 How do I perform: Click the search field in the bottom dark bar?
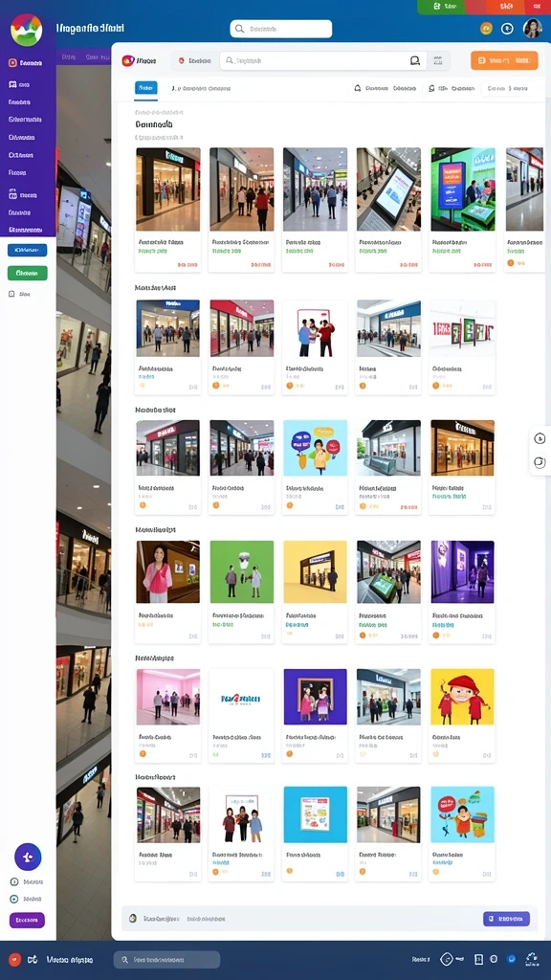[x=166, y=959]
